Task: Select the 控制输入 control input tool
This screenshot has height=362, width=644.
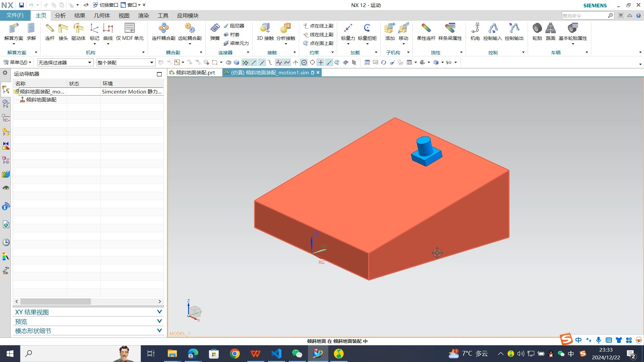Action: (492, 32)
